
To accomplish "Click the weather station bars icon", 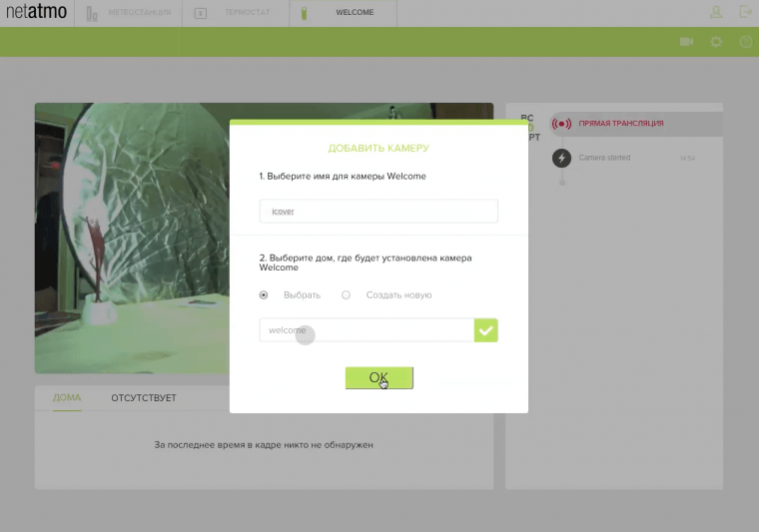I will 92,14.
